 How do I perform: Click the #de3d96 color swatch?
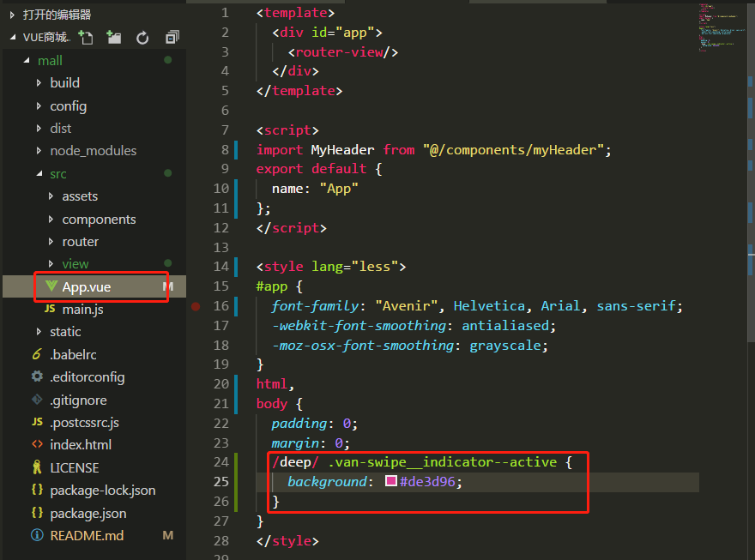pyautogui.click(x=391, y=482)
